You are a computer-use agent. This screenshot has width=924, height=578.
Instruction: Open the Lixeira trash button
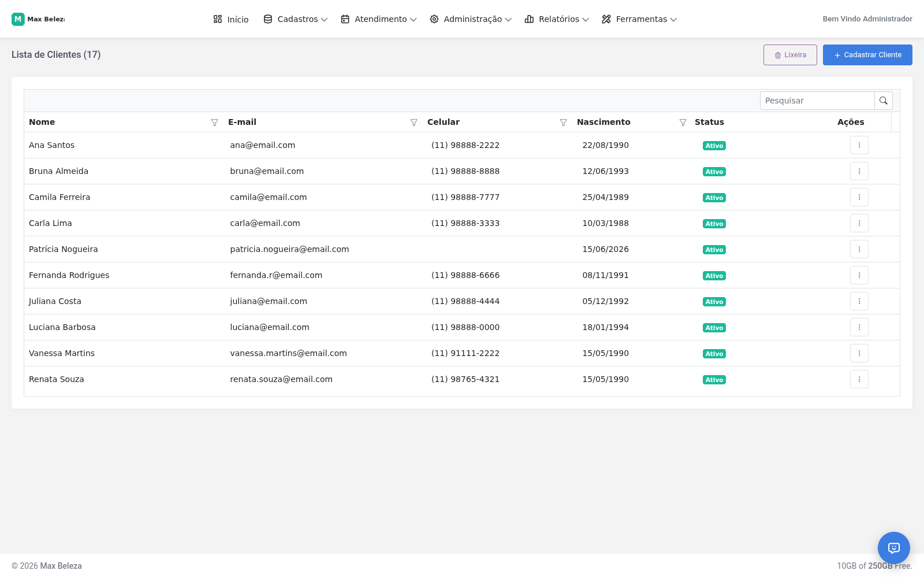[x=790, y=55]
